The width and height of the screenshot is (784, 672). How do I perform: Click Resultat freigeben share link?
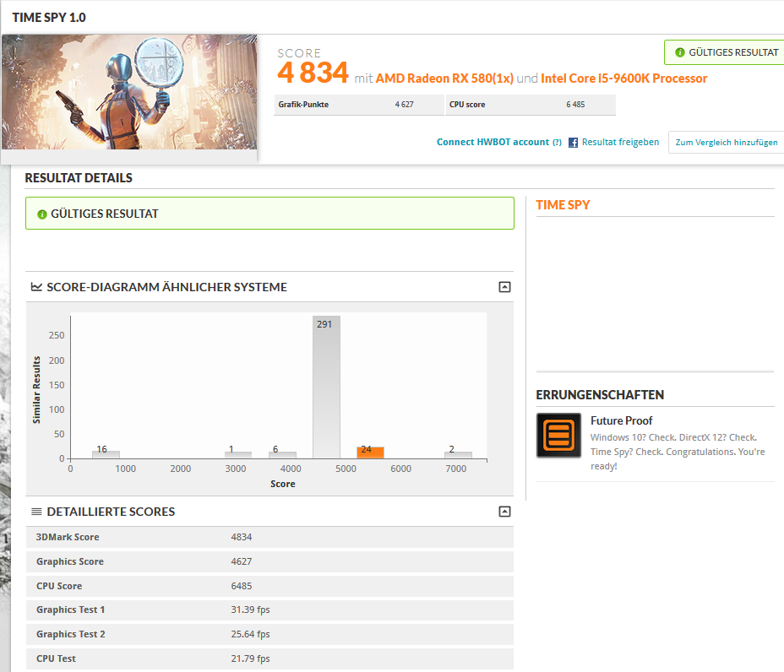tap(620, 142)
